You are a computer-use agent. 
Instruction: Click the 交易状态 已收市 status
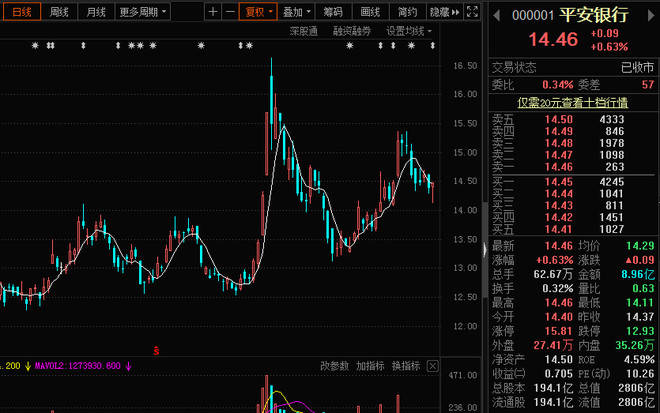[x=637, y=67]
